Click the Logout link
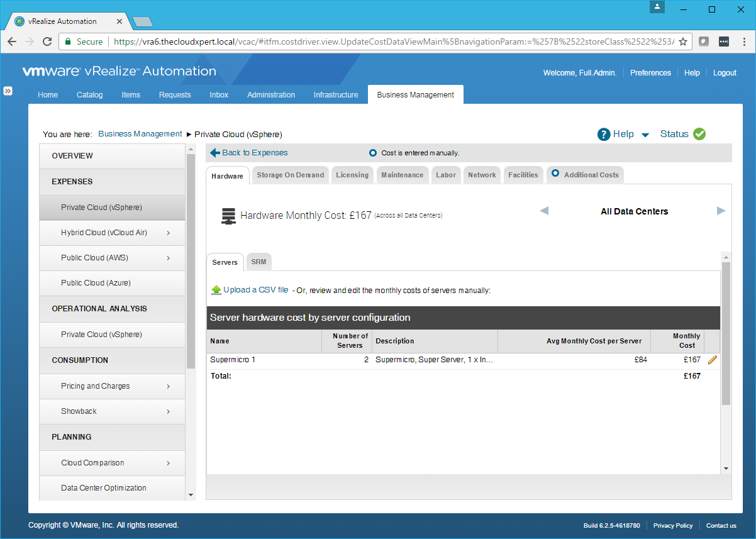 (x=725, y=73)
